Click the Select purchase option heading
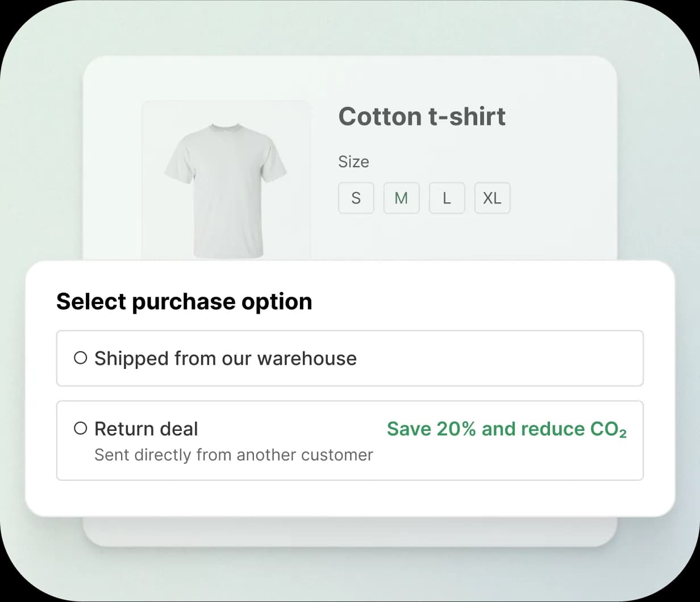700x602 pixels. click(184, 301)
